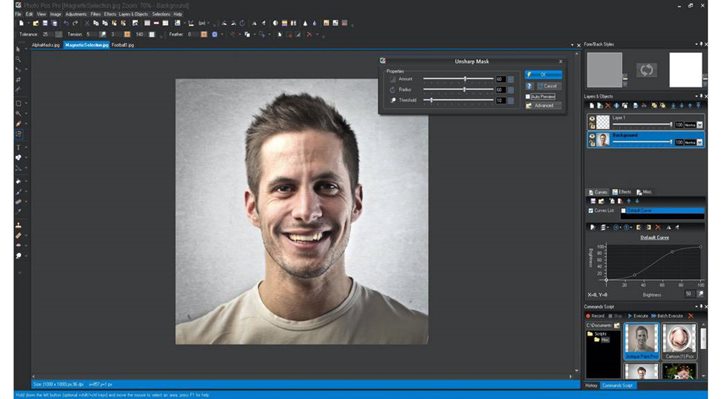Click the Background layer opacity slider
This screenshot has height=399, width=721.
[642, 142]
